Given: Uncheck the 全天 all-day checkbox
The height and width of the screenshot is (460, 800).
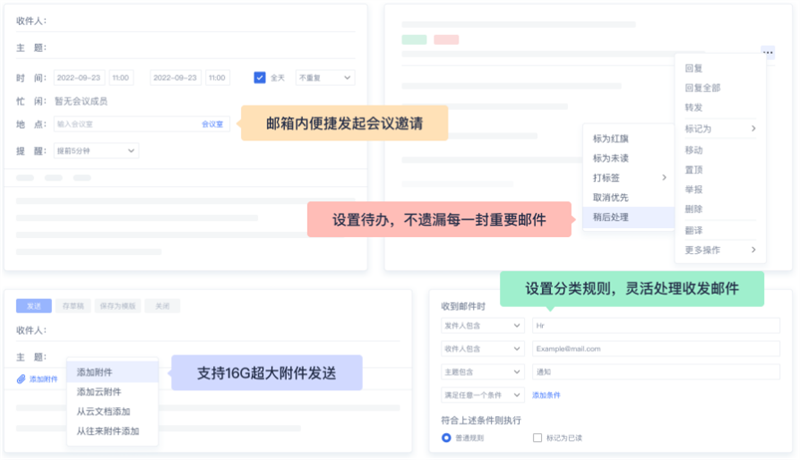Looking at the screenshot, I should click(x=259, y=78).
